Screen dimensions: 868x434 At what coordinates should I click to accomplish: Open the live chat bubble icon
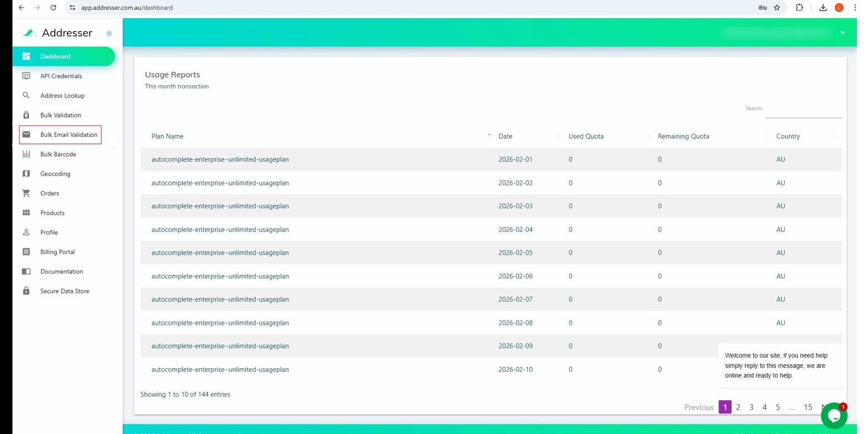(x=834, y=416)
